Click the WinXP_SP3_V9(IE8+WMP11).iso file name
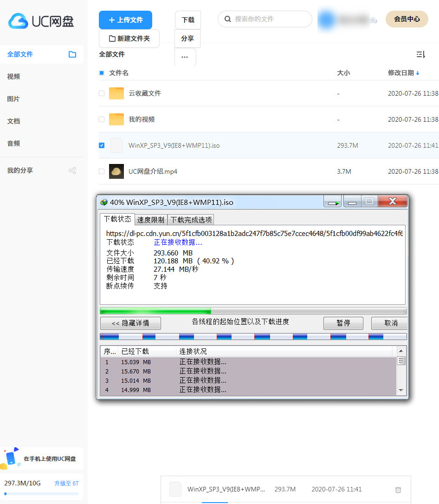 tap(174, 145)
